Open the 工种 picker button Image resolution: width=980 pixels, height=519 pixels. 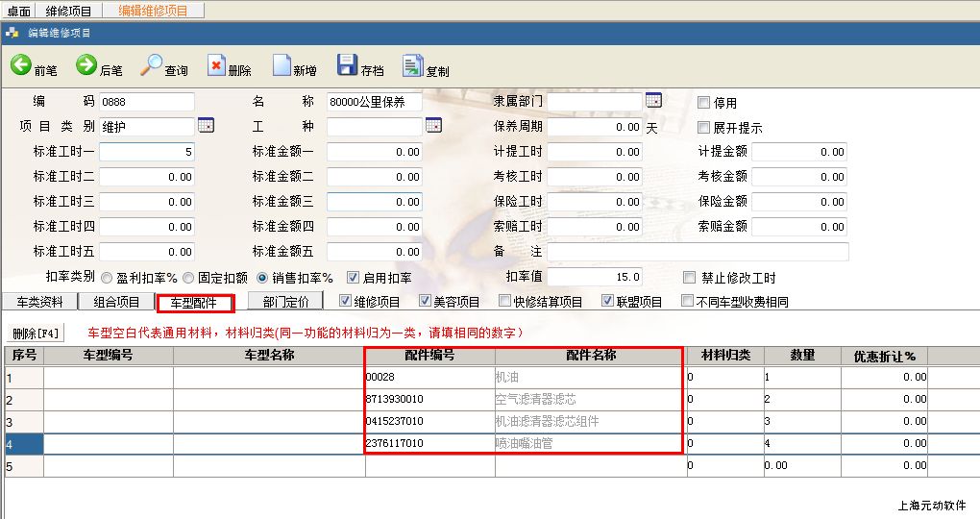[433, 126]
